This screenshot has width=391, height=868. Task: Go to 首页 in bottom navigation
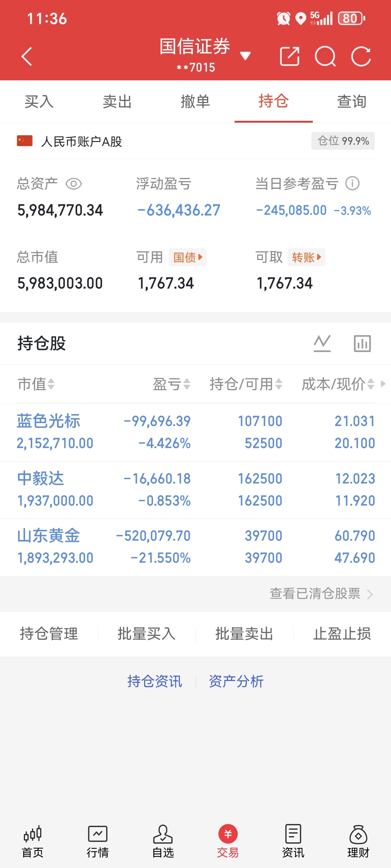tap(33, 841)
